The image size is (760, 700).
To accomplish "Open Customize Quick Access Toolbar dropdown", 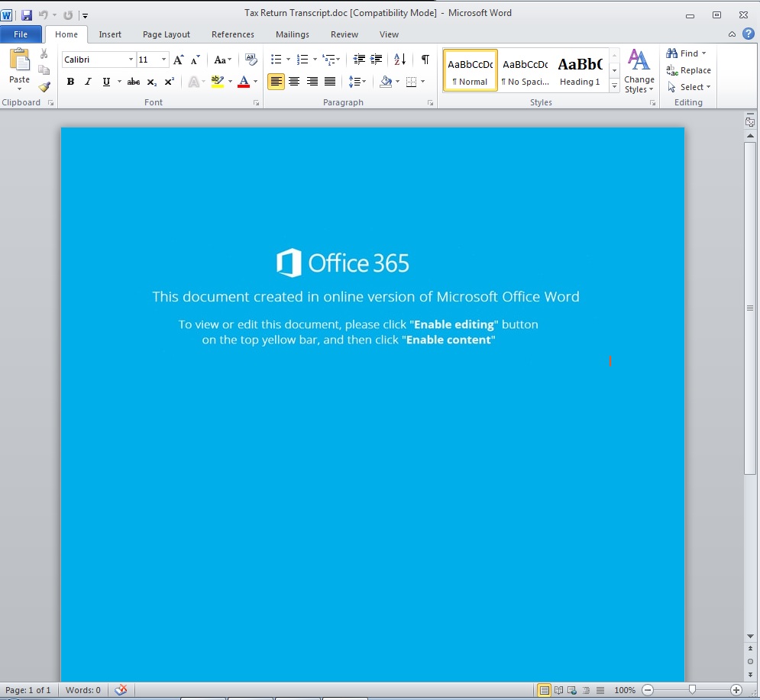I will 86,15.
